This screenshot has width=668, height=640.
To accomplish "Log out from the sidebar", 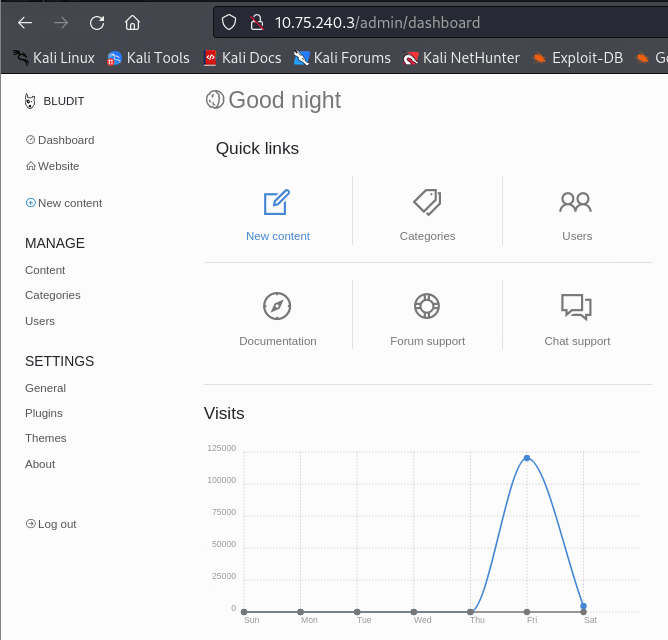I will (56, 524).
